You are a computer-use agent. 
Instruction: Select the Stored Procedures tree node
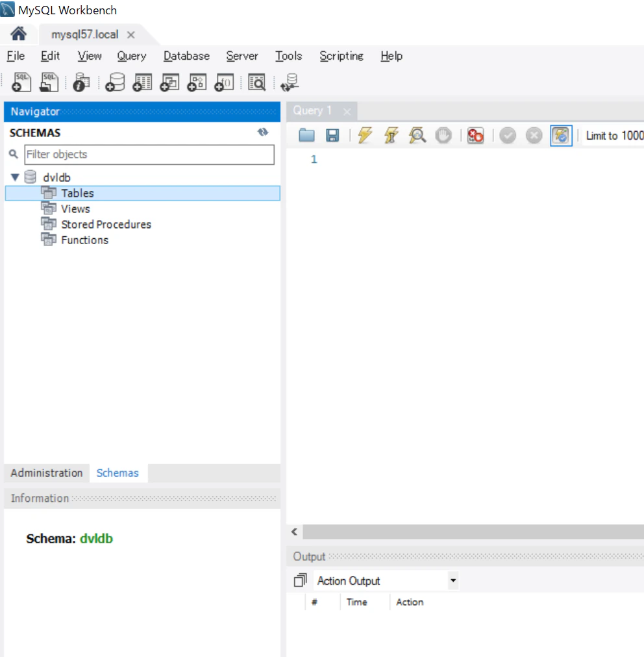(106, 224)
